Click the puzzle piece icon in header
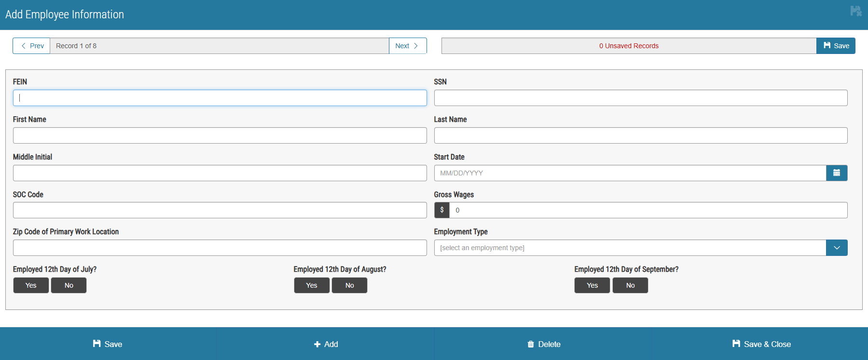The image size is (868, 360). [x=855, y=11]
